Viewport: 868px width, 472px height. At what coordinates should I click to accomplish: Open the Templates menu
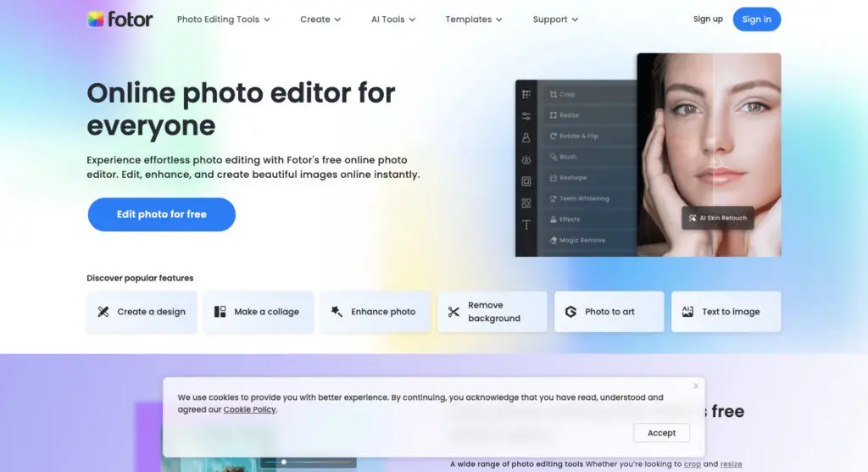click(474, 19)
